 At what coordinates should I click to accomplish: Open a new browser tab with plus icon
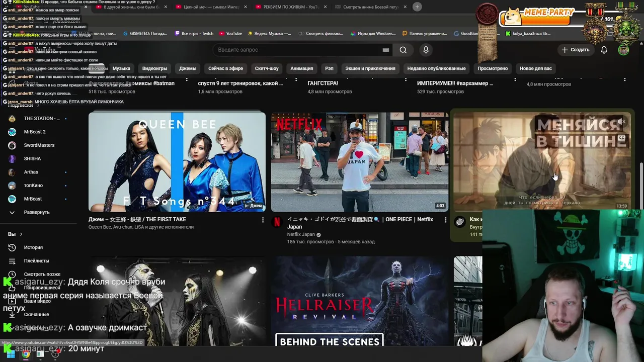(x=417, y=7)
